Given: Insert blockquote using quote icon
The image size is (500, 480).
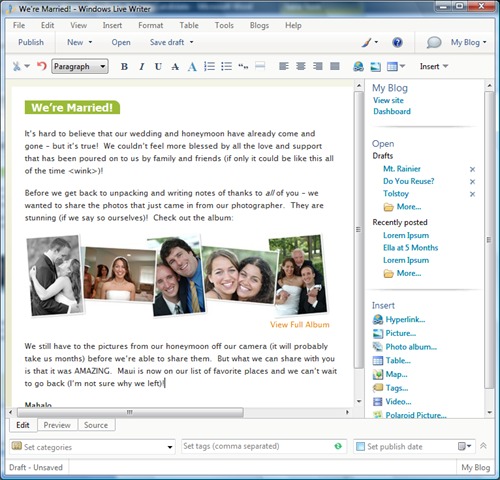Looking at the screenshot, I should [x=243, y=66].
